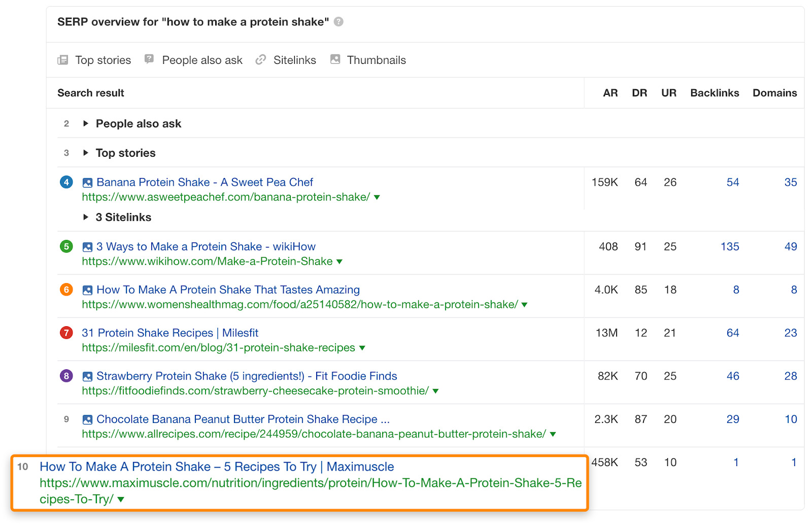Click domains count 23 for Milesfit
Screen dimensions: 812x526
791,333
